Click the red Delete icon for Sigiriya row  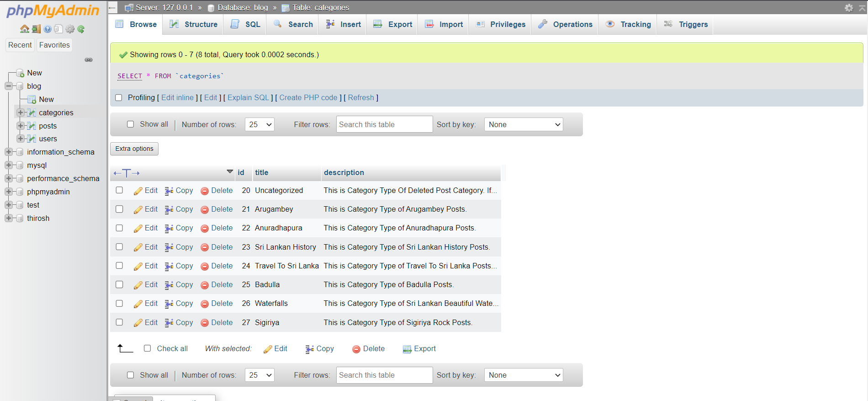205,323
